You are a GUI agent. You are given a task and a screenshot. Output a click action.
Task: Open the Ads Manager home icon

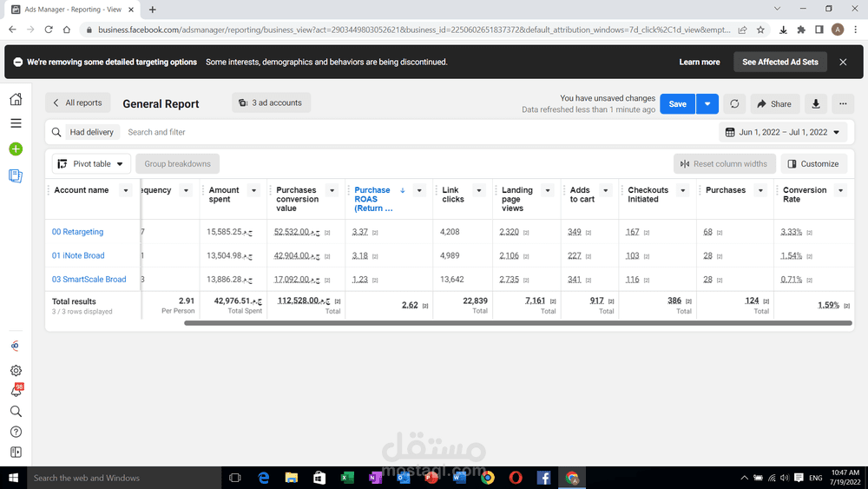[x=16, y=99]
